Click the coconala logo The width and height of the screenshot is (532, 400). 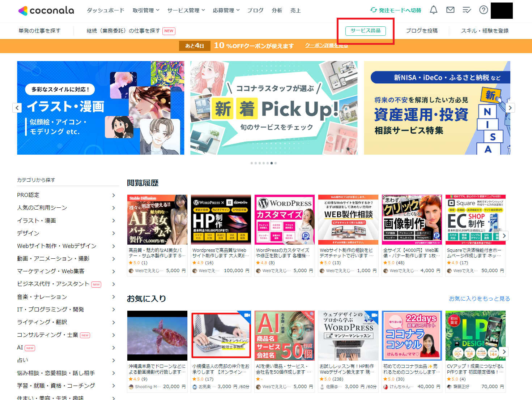(46, 10)
